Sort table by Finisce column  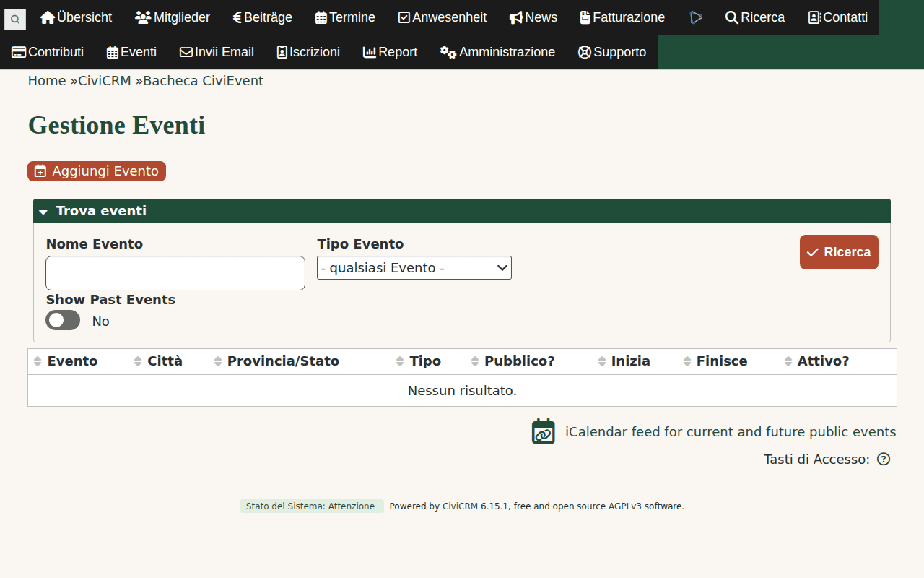tap(715, 361)
